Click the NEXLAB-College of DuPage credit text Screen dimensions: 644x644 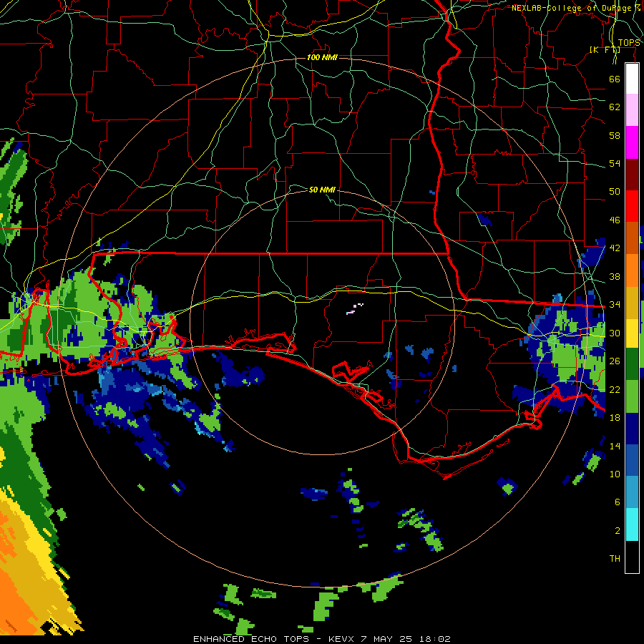[575, 8]
